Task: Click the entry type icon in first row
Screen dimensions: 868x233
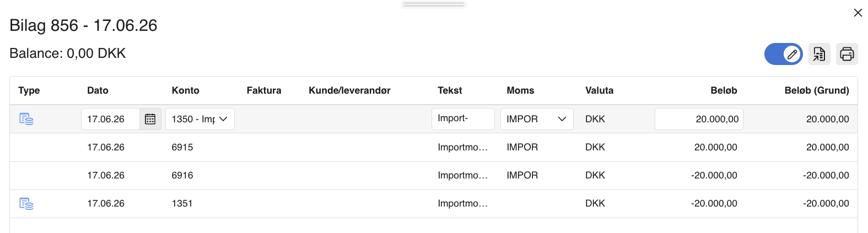Action: 26,119
